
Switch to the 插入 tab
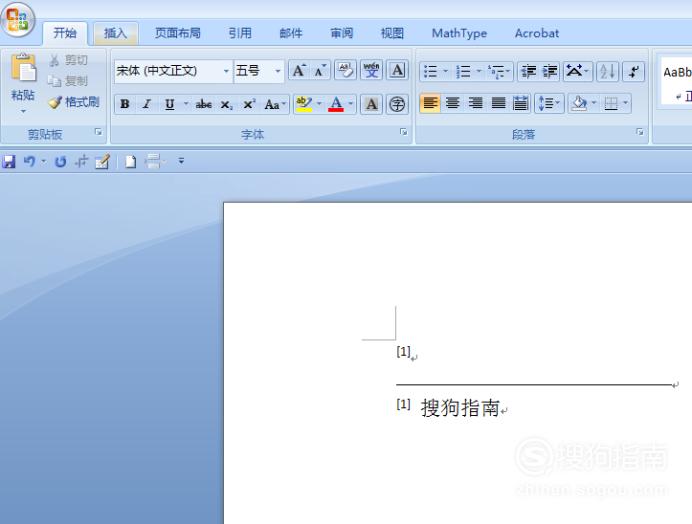point(116,33)
